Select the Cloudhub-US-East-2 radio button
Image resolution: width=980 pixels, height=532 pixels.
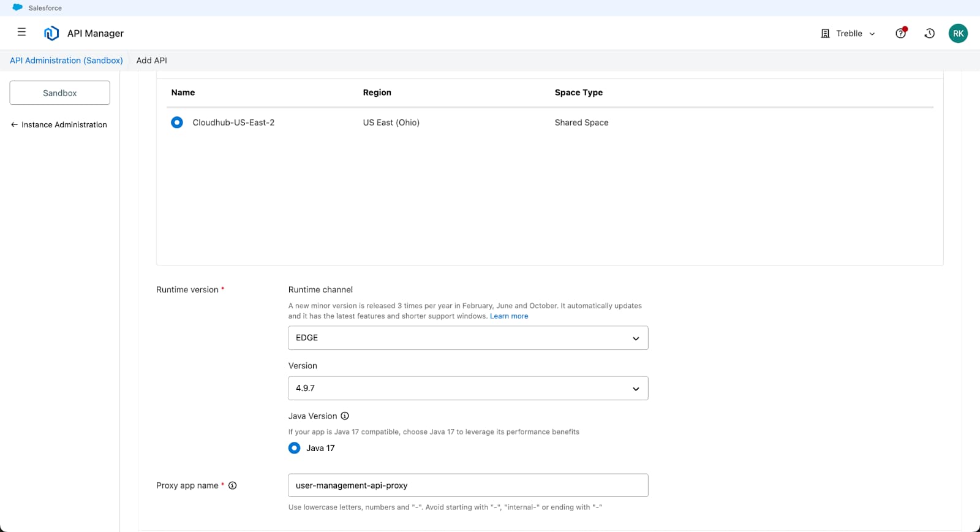(x=177, y=123)
